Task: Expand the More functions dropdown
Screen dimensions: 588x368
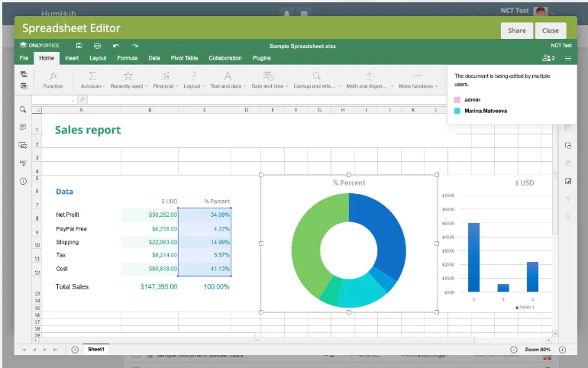Action: [x=417, y=79]
